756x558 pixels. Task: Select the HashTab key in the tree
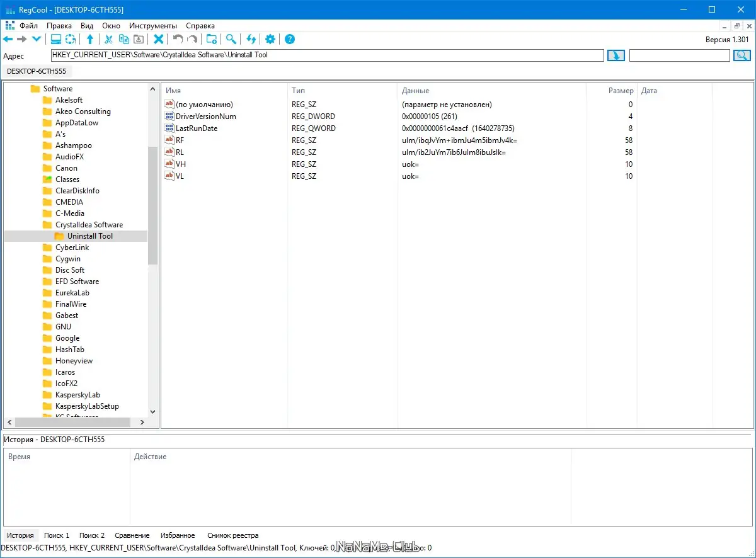pos(69,350)
